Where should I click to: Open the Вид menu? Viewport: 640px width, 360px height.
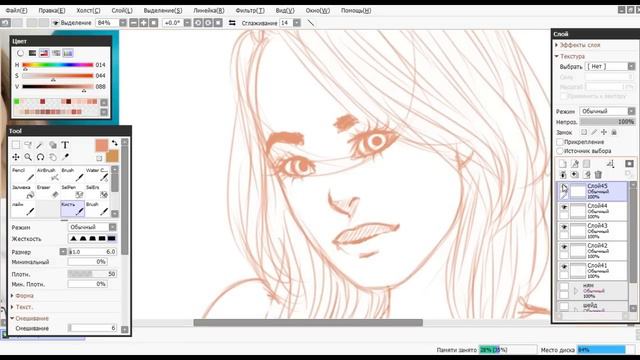coord(285,11)
